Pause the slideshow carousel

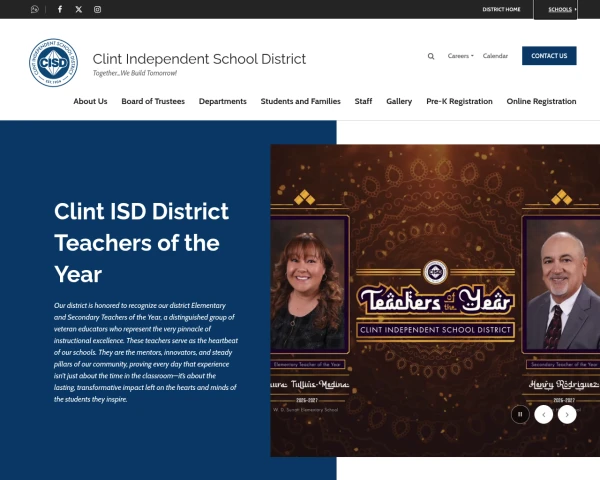pyautogui.click(x=520, y=414)
